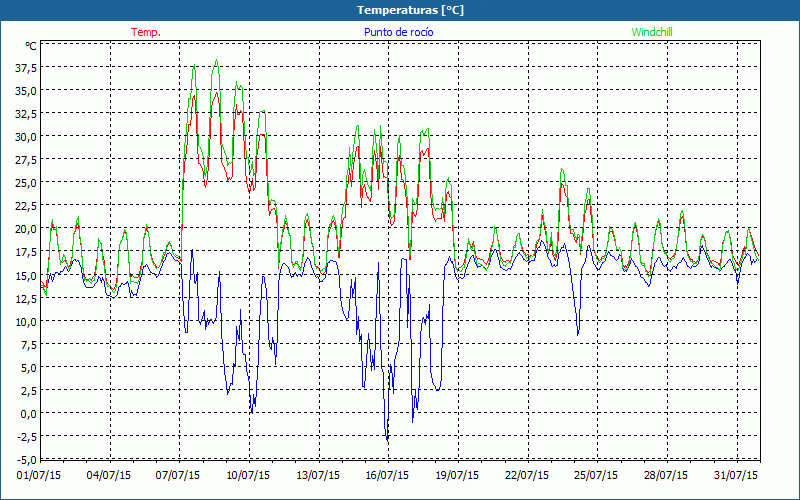Click the 10,0 y-axis value
This screenshot has width=800, height=500.
tap(26, 321)
